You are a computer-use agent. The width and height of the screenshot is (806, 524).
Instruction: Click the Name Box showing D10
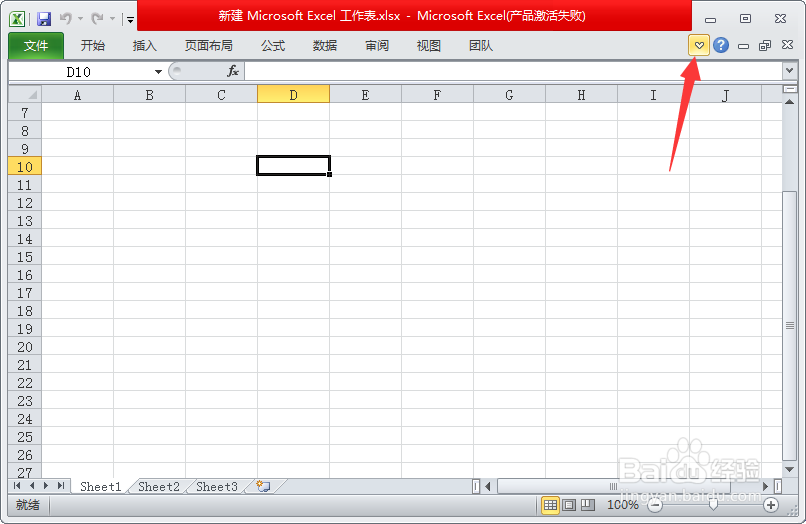coord(80,71)
